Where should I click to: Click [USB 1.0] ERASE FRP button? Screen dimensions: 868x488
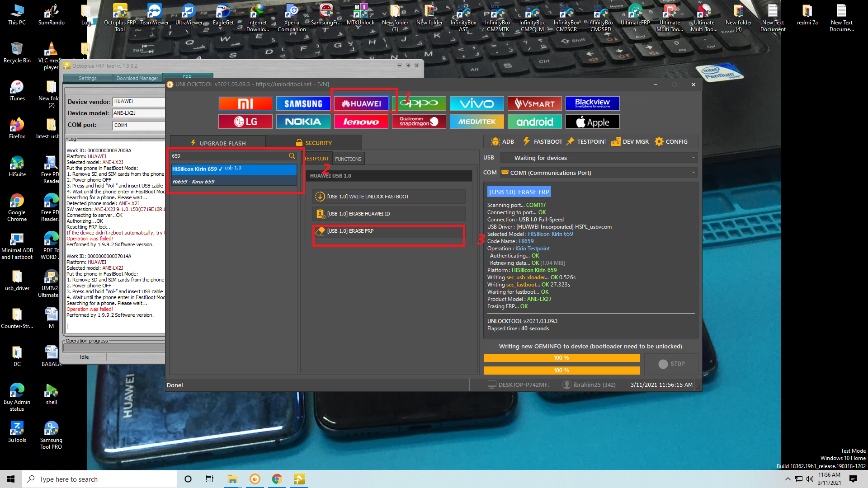click(x=389, y=231)
